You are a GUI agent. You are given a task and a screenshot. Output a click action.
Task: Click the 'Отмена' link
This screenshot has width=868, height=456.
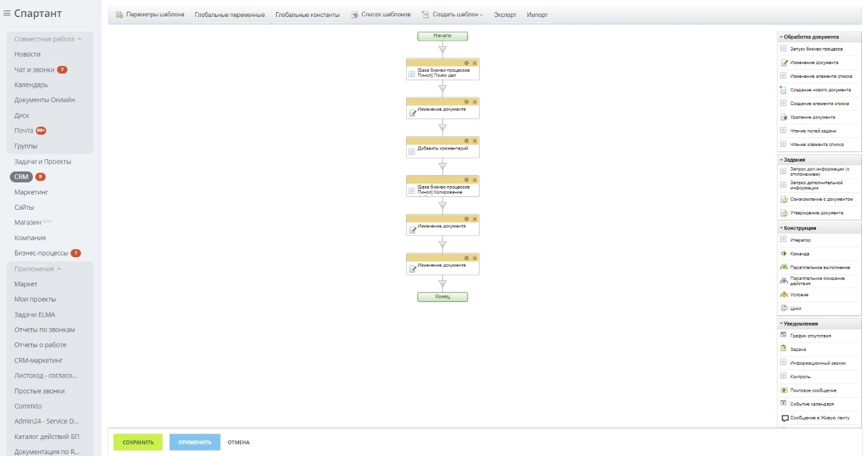click(238, 442)
